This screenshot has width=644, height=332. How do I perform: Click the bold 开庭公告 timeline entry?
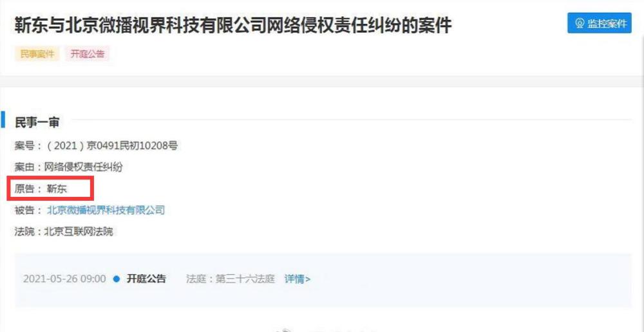point(146,279)
